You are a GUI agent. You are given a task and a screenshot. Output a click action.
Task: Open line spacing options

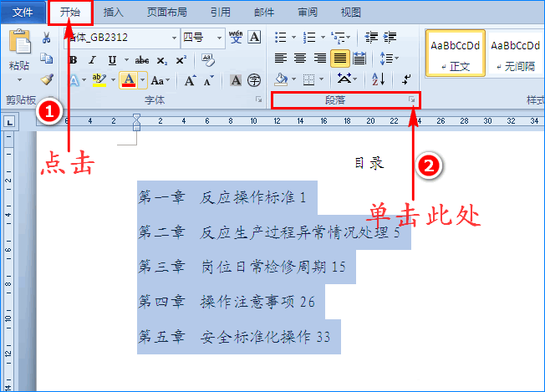point(390,58)
